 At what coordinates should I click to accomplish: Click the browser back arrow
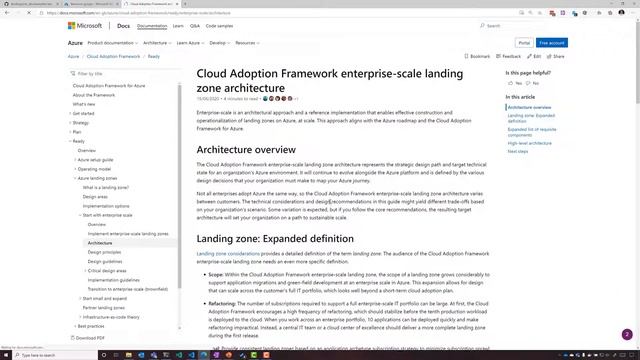coord(7,13)
